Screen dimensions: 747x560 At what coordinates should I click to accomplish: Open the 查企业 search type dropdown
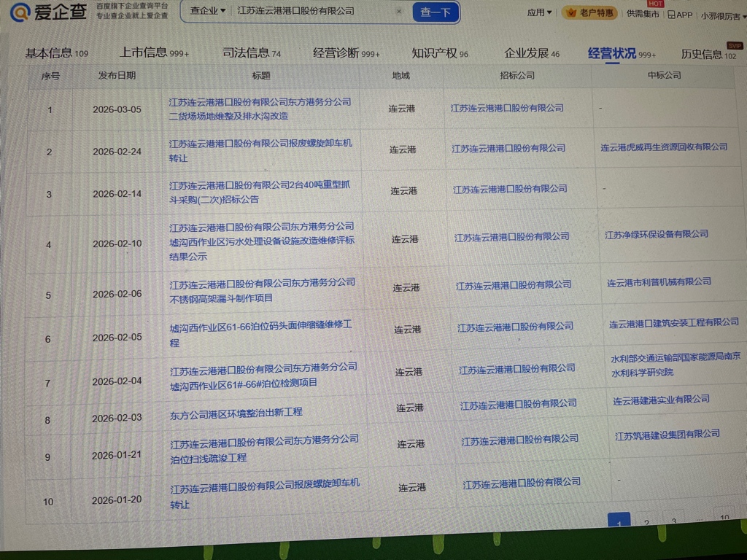[208, 10]
